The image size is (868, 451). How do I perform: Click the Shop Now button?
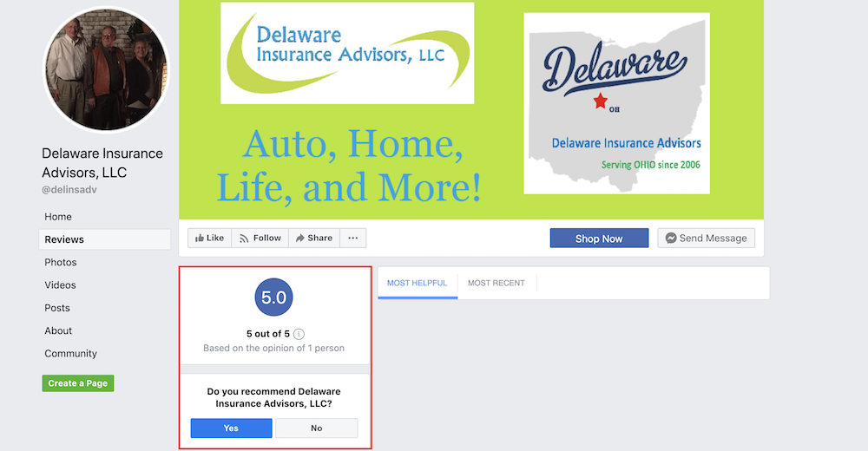click(x=599, y=238)
